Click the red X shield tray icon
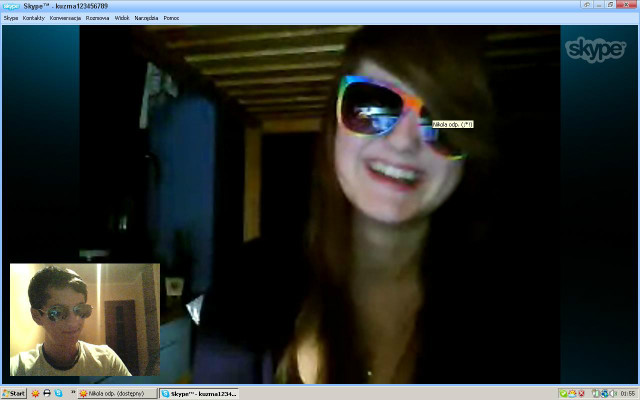This screenshot has width=640, height=400. coord(581,394)
